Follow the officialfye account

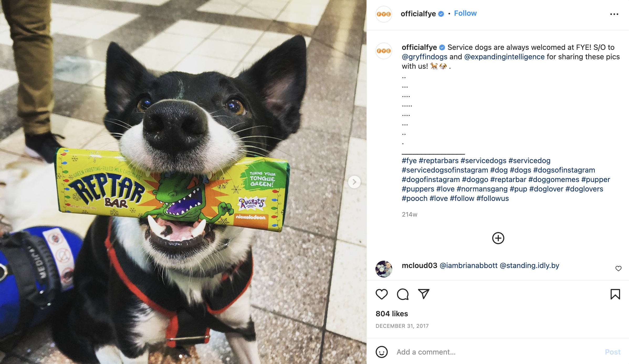pos(465,13)
